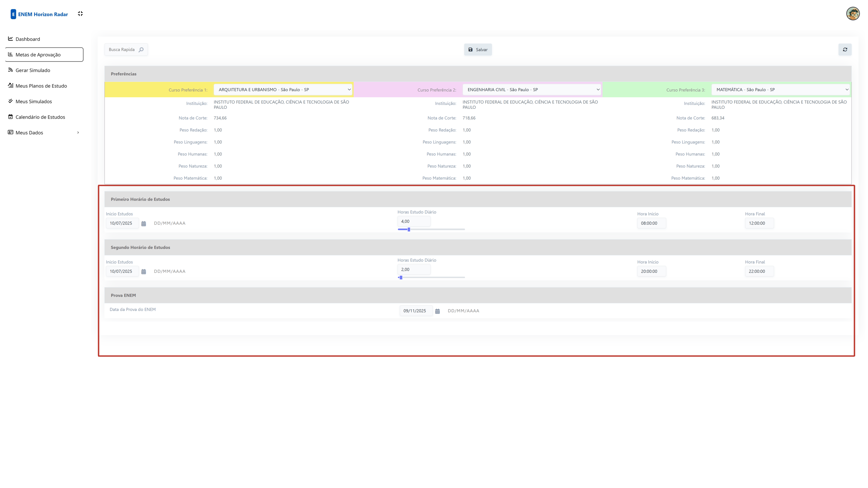
Task: Open calendar picker for Primeiro Horário start date
Action: pos(144,224)
